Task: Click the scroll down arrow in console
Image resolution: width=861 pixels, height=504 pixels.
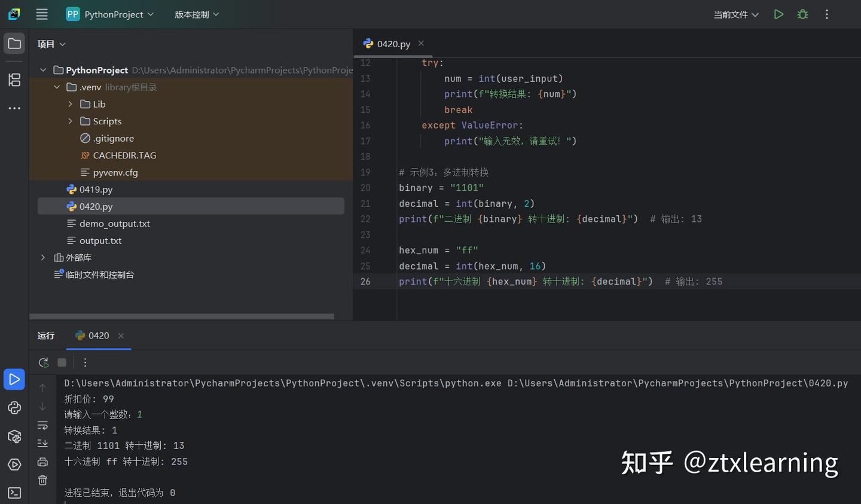Action: coord(42,407)
